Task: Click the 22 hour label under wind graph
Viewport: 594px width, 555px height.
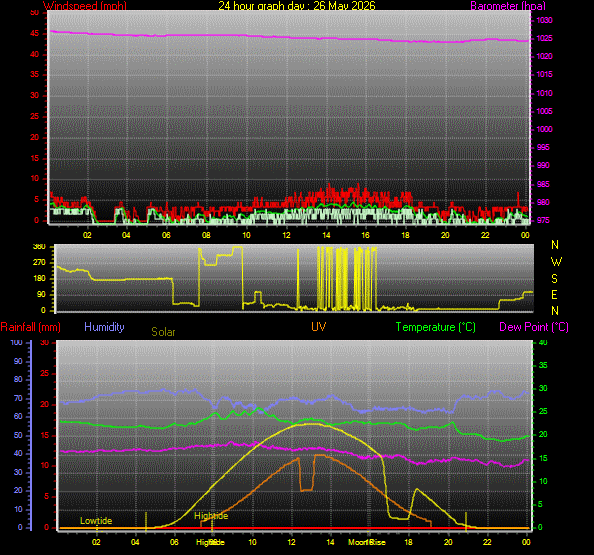Action: point(485,235)
